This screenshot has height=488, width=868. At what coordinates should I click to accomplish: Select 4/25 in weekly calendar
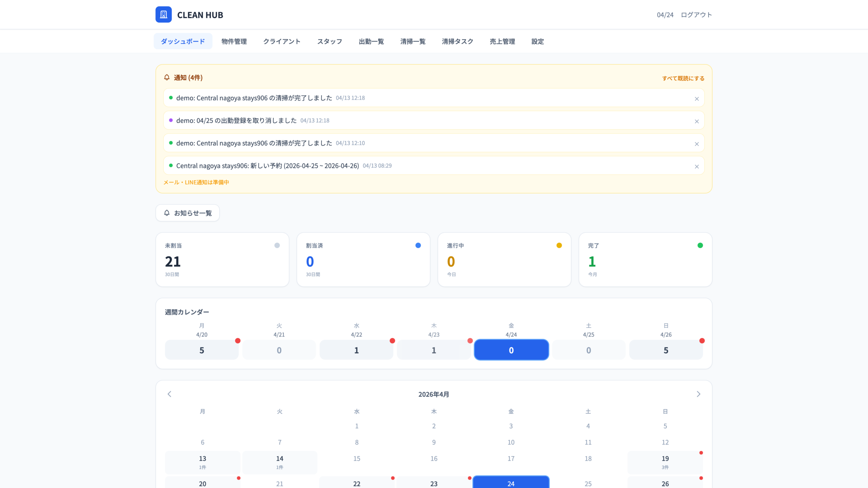click(589, 350)
